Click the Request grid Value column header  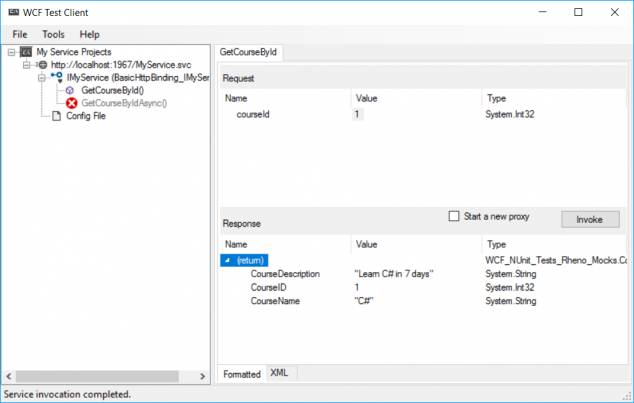366,98
